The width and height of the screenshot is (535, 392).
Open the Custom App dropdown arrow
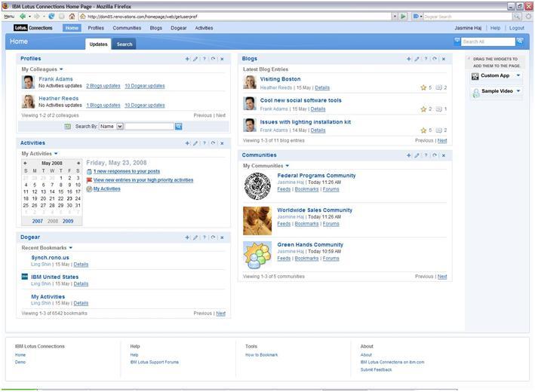click(x=518, y=75)
